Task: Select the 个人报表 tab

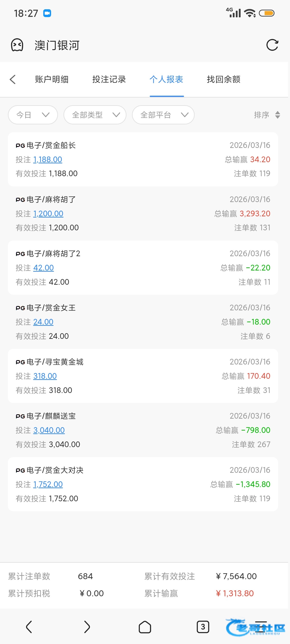Action: [166, 80]
